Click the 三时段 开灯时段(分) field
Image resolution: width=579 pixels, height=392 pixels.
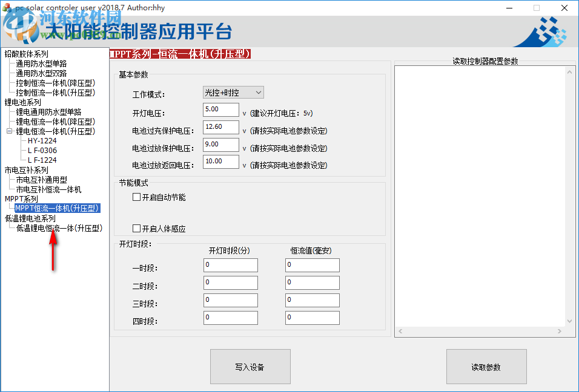tap(230, 300)
